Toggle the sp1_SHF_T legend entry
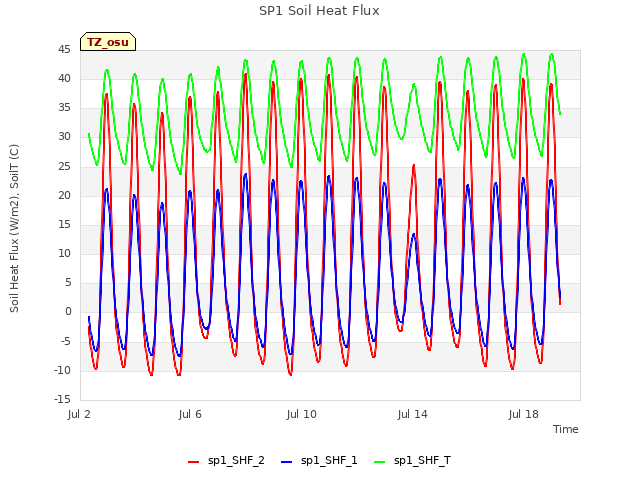 (x=412, y=461)
